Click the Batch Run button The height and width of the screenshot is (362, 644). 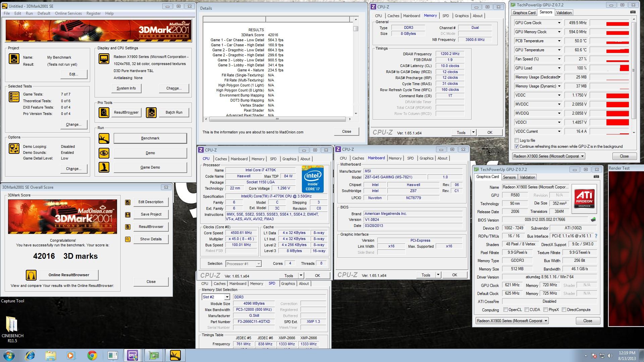point(174,112)
